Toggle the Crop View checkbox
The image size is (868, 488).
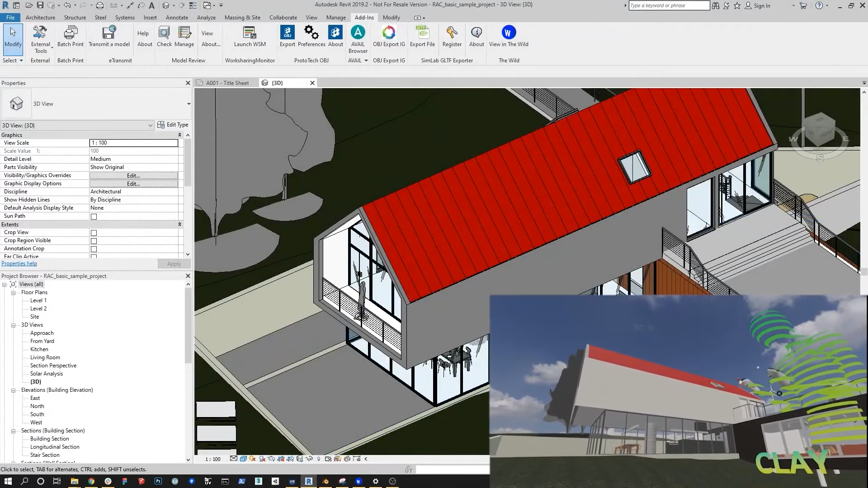[x=94, y=233]
